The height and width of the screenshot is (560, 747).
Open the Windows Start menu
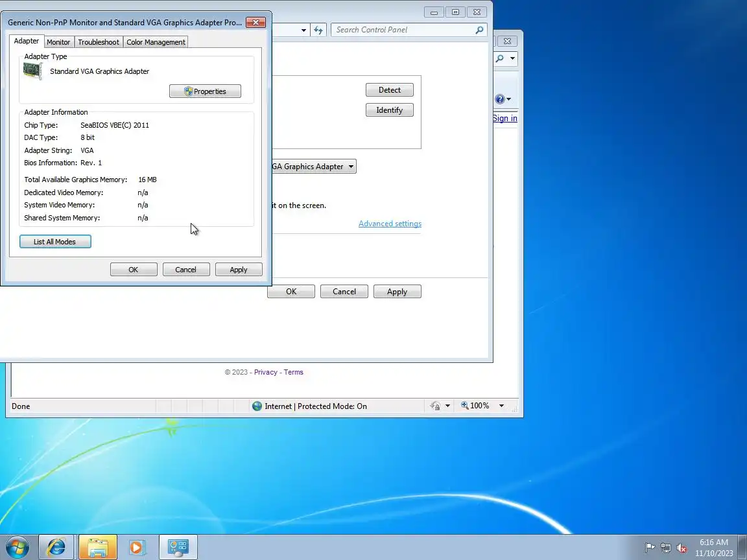coord(17,548)
